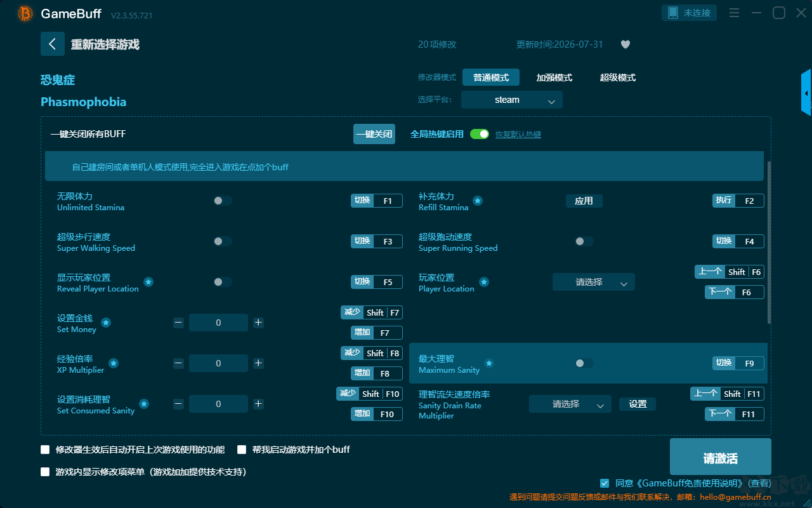The image size is (812, 508).
Task: Toggle Reveal Player Location switch
Action: point(223,282)
